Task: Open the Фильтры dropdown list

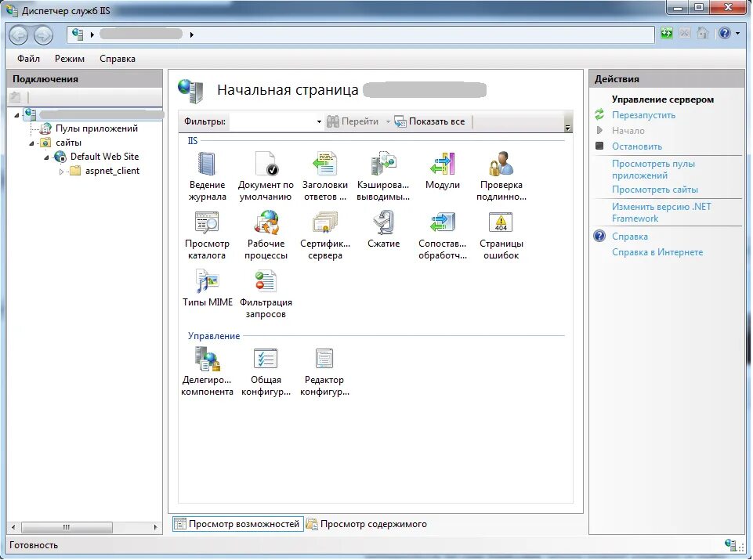Action: 318,121
